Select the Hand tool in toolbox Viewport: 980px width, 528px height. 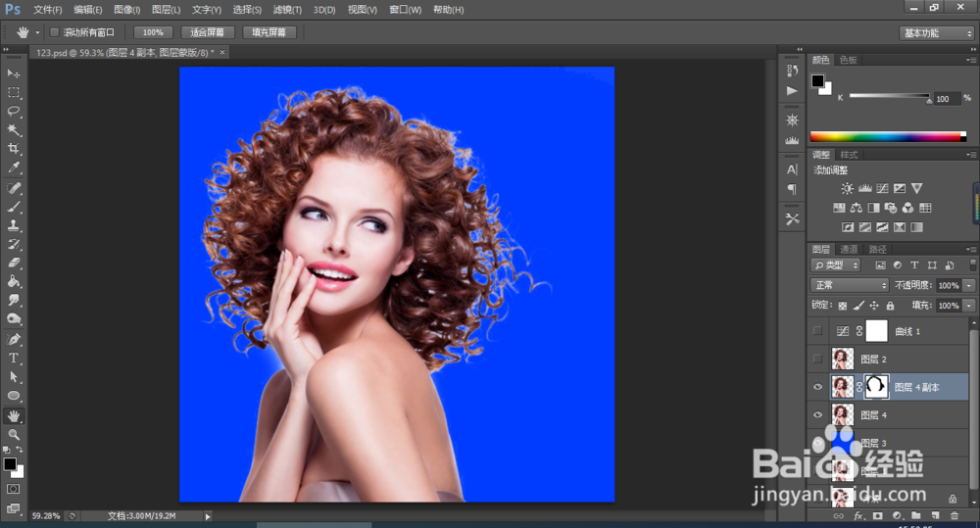(13, 415)
